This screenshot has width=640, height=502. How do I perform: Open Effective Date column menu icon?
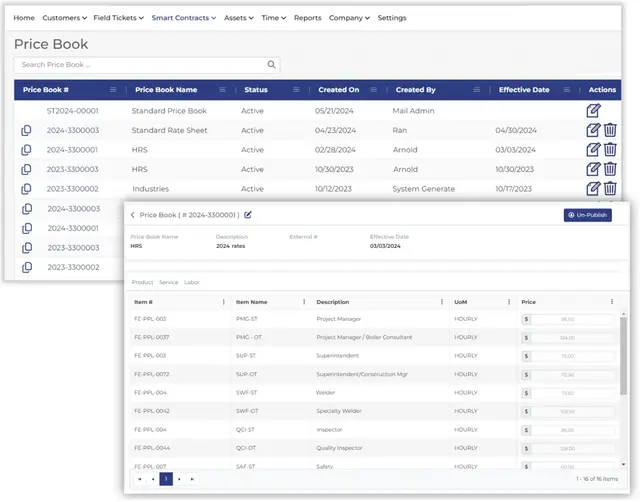point(567,90)
